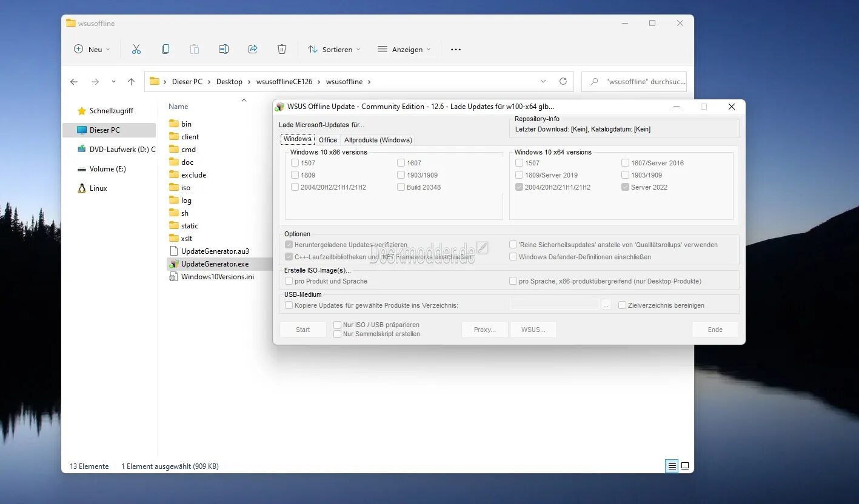Toggle Server 2022 checkbox

point(626,187)
